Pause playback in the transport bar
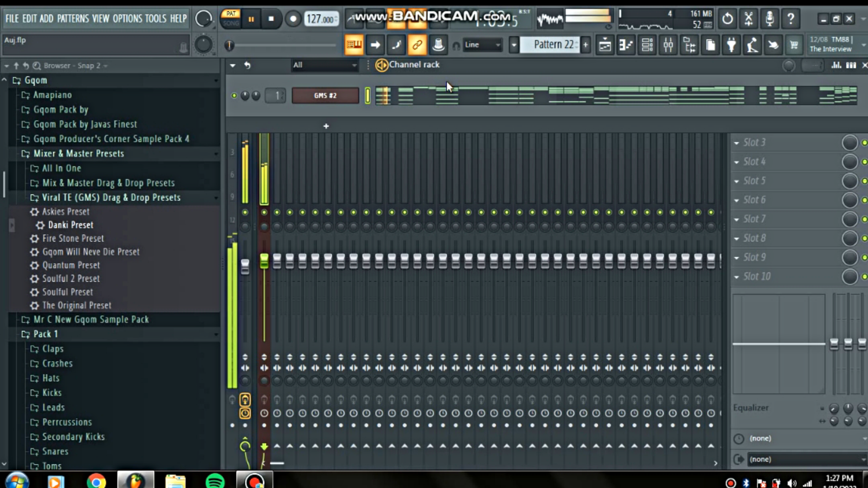Image resolution: width=868 pixels, height=488 pixels. [251, 19]
